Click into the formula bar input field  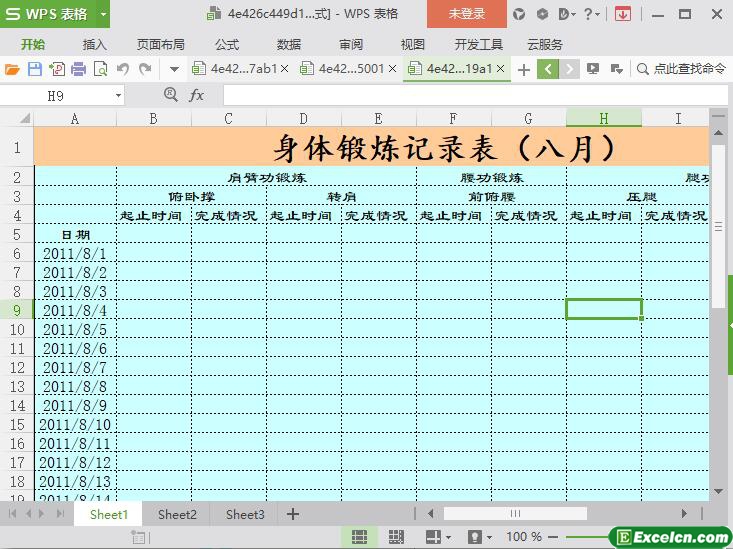(475, 95)
